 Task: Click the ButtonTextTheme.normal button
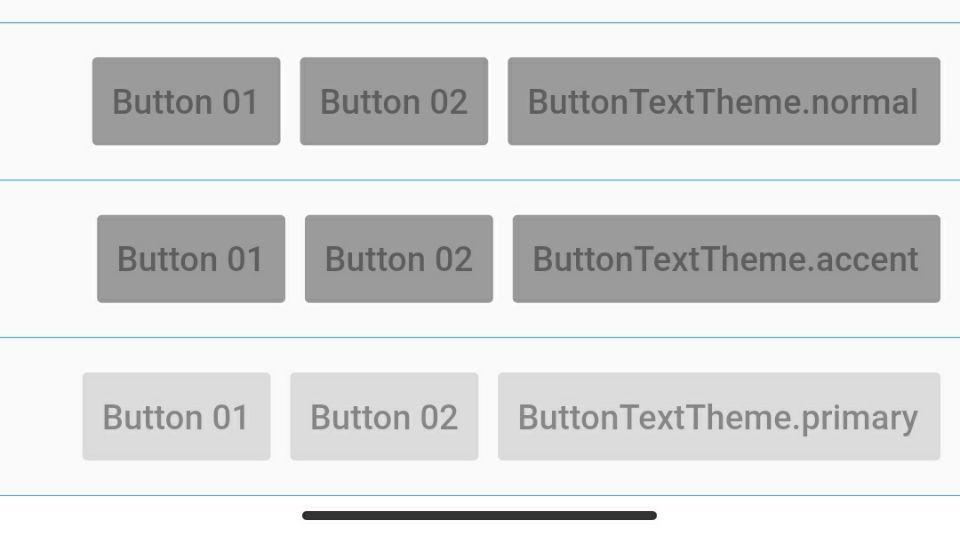pyautogui.click(x=723, y=101)
